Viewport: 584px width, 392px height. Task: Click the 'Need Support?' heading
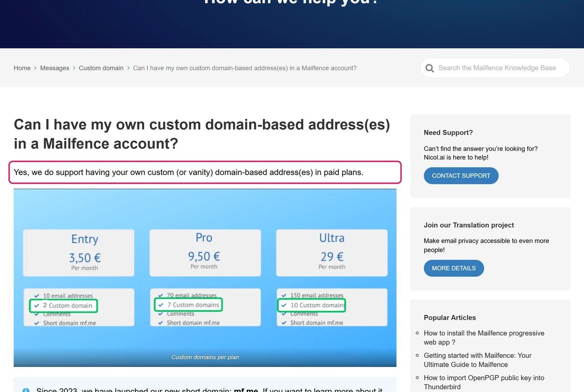tap(448, 133)
